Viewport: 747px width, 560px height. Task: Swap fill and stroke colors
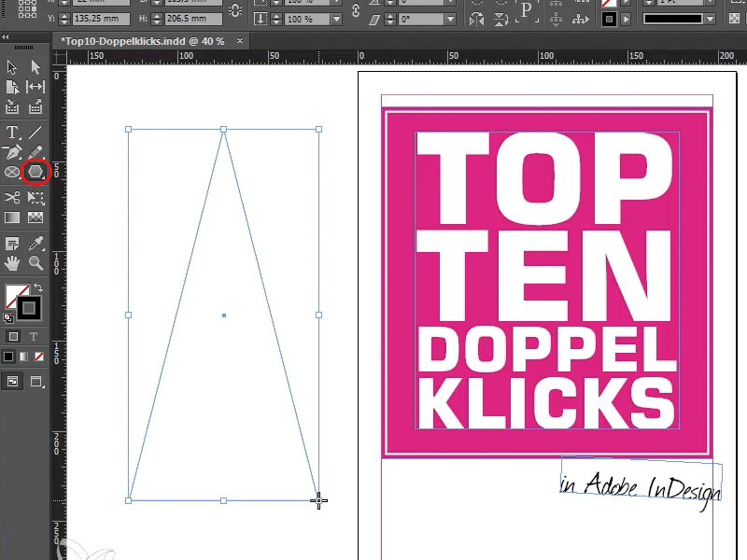[38, 287]
